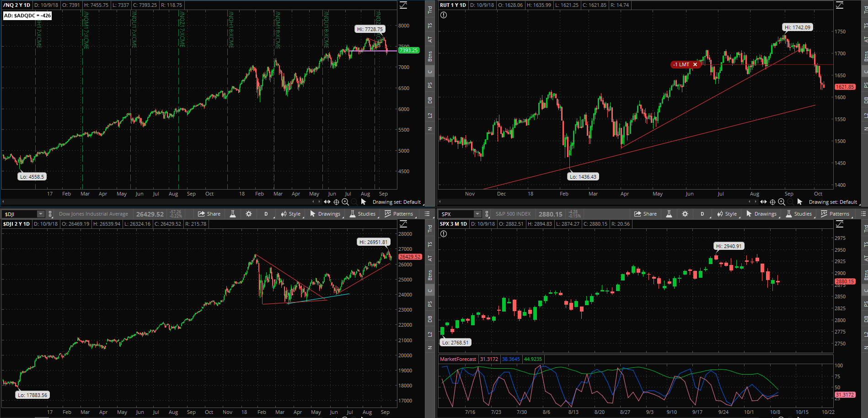The height and width of the screenshot is (418, 868).
Task: Click the left scroll arrow under the RUT chart
Action: click(439, 201)
